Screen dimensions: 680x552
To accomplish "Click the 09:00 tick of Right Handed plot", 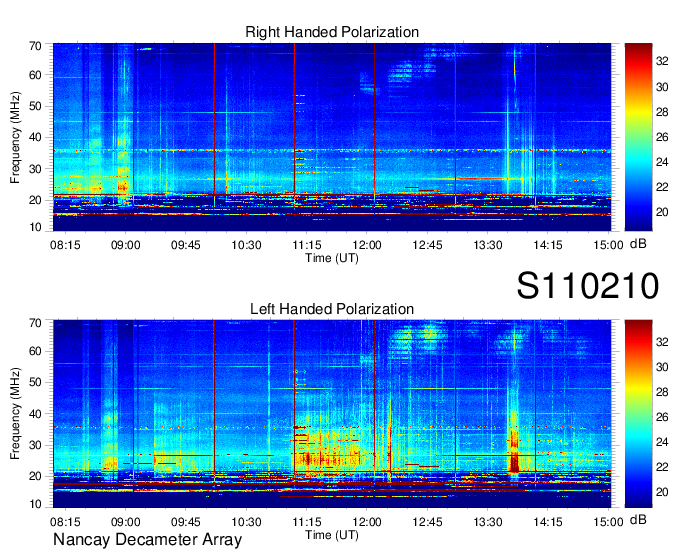I will point(125,245).
